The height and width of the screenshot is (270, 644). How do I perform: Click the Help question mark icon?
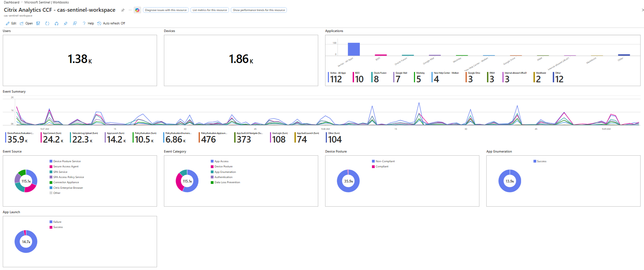(84, 23)
